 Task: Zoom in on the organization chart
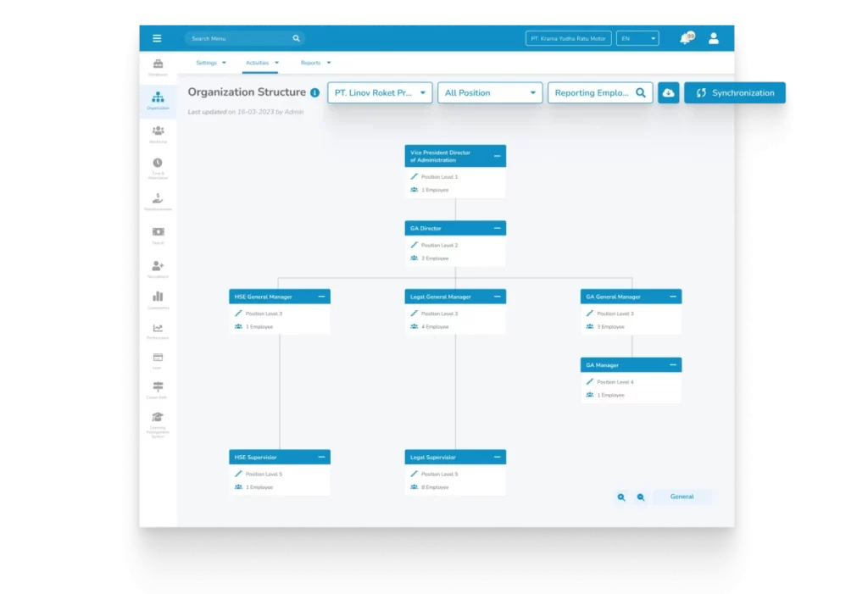coord(621,497)
